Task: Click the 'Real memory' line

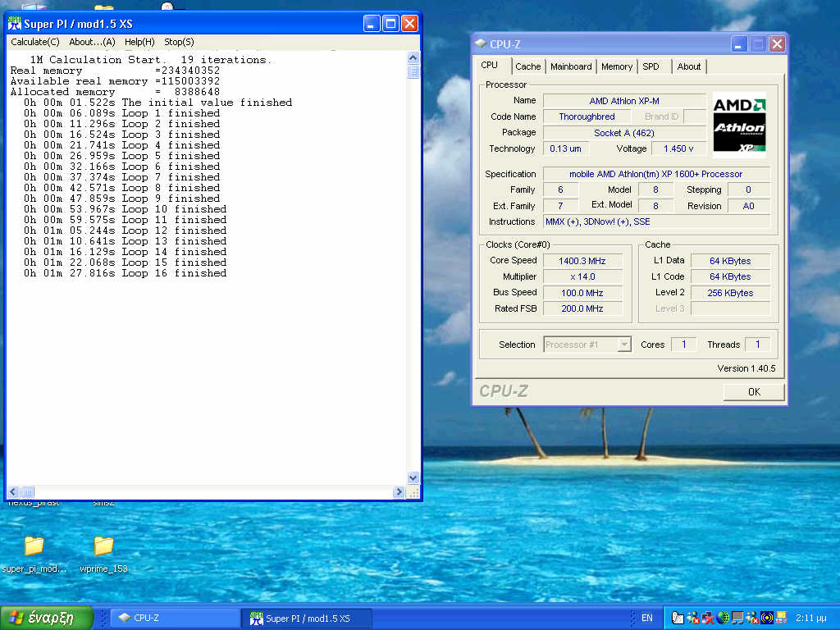Action: [115, 71]
